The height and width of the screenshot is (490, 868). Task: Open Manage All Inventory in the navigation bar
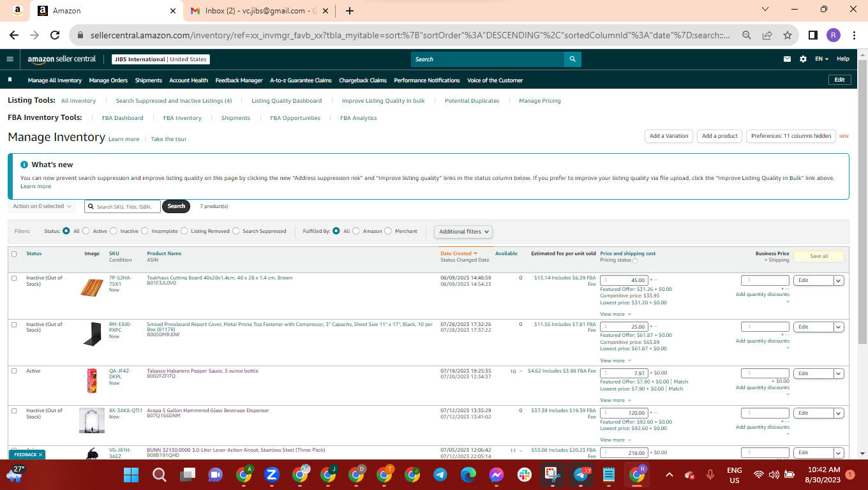pyautogui.click(x=55, y=80)
